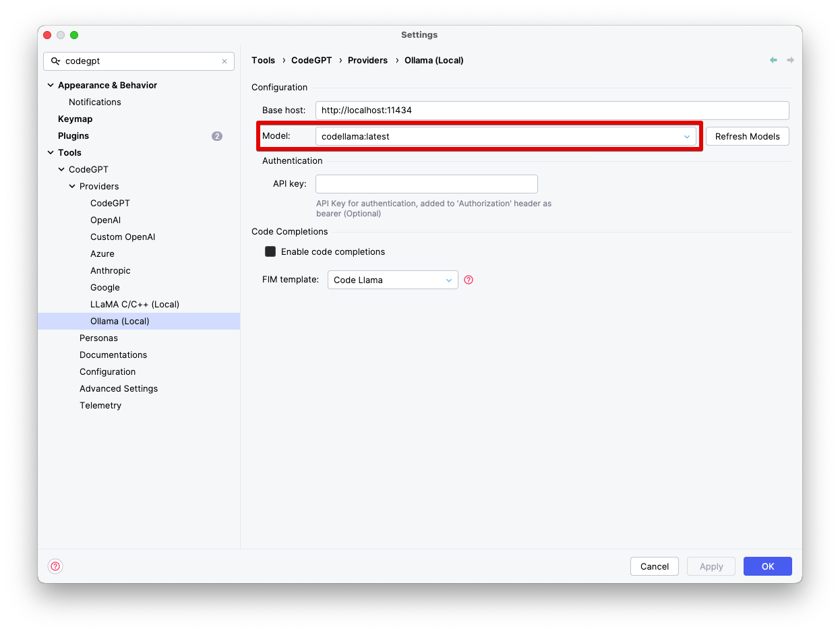This screenshot has height=633, width=840.
Task: Collapse the Providers tree node
Action: click(72, 187)
